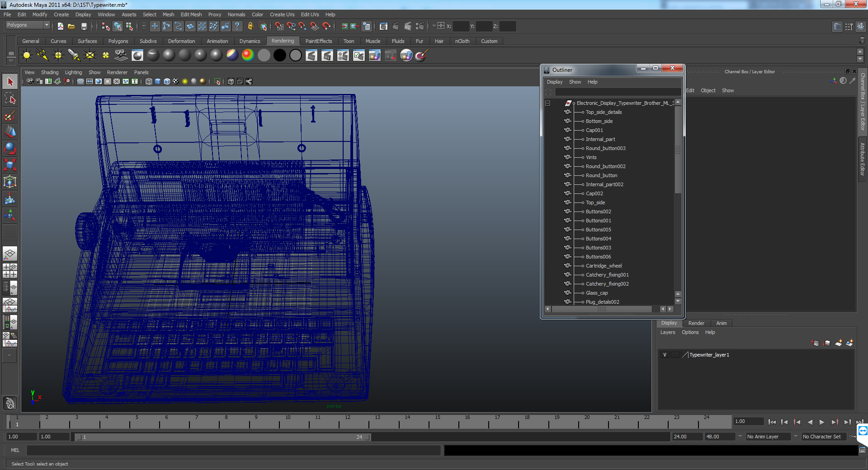
Task: Select Glass_cap node in Outliner
Action: pyautogui.click(x=597, y=293)
